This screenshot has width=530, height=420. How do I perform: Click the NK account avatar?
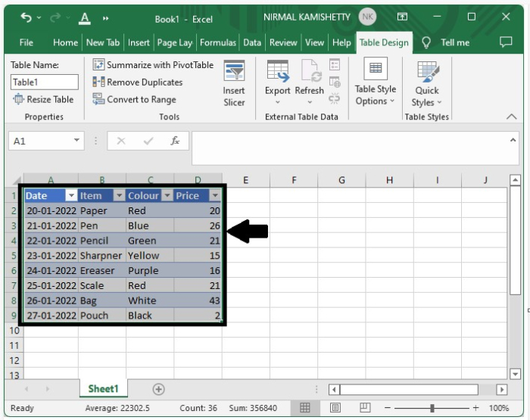367,17
